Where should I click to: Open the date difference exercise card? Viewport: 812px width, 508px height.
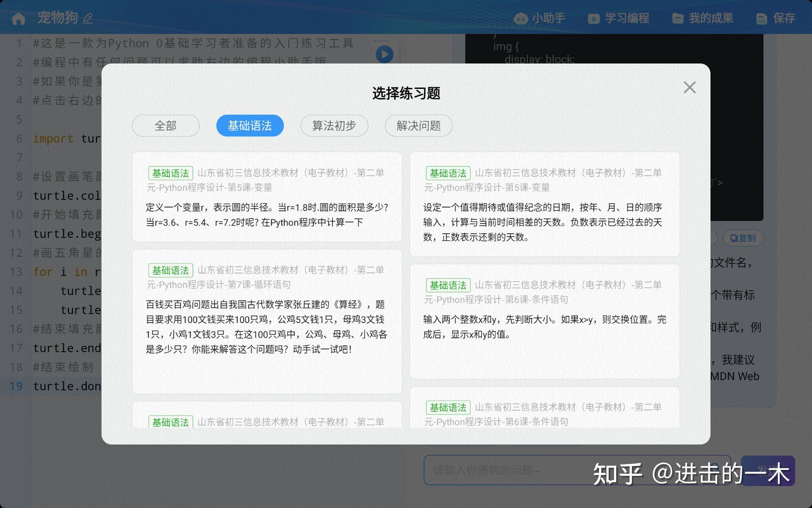(x=544, y=204)
